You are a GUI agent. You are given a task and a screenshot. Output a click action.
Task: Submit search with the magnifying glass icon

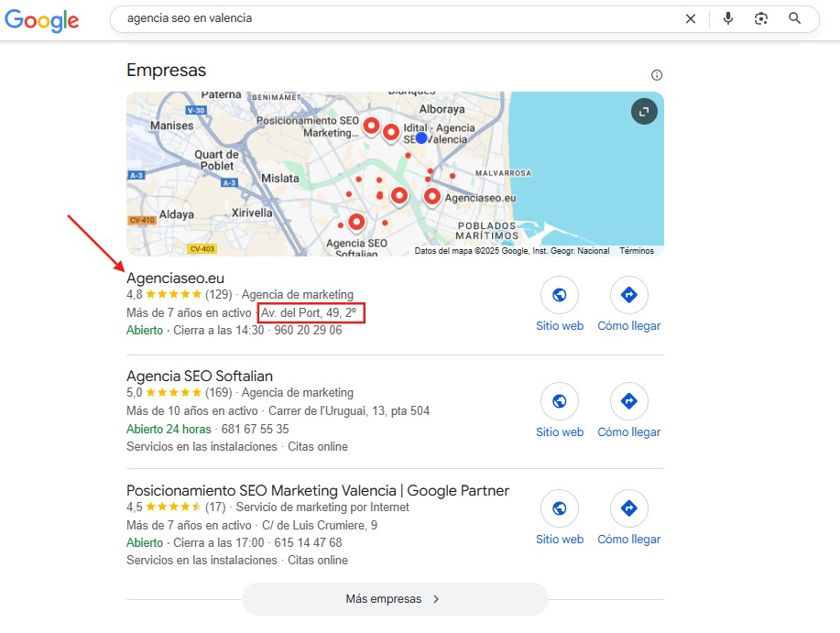coord(795,18)
